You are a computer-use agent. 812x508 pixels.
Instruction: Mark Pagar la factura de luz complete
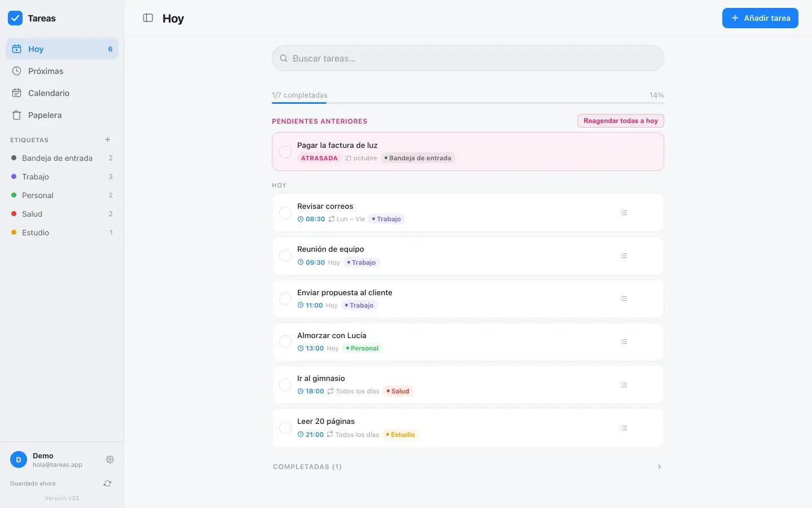click(285, 152)
